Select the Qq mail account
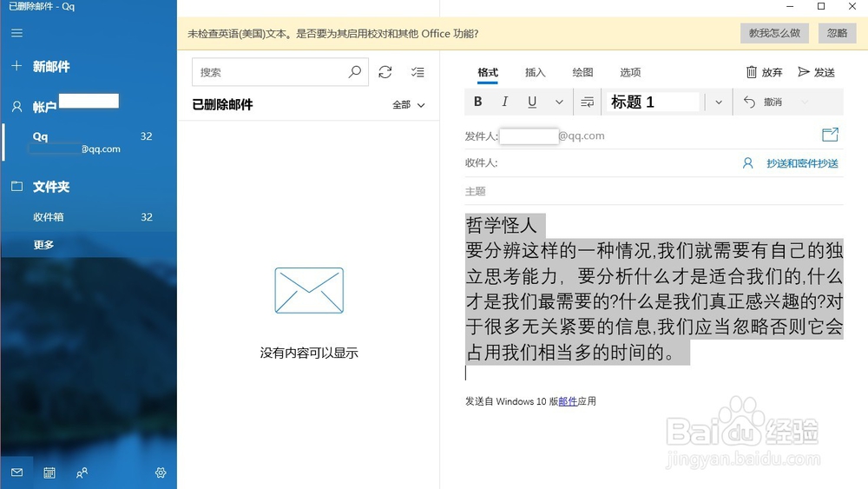Image resolution: width=868 pixels, height=489 pixels. coord(89,142)
